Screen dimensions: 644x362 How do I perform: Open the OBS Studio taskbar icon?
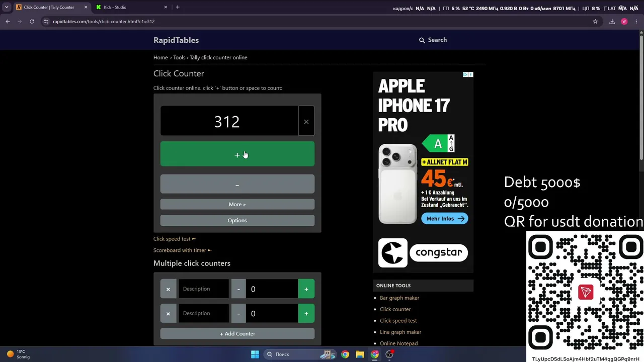click(389, 354)
